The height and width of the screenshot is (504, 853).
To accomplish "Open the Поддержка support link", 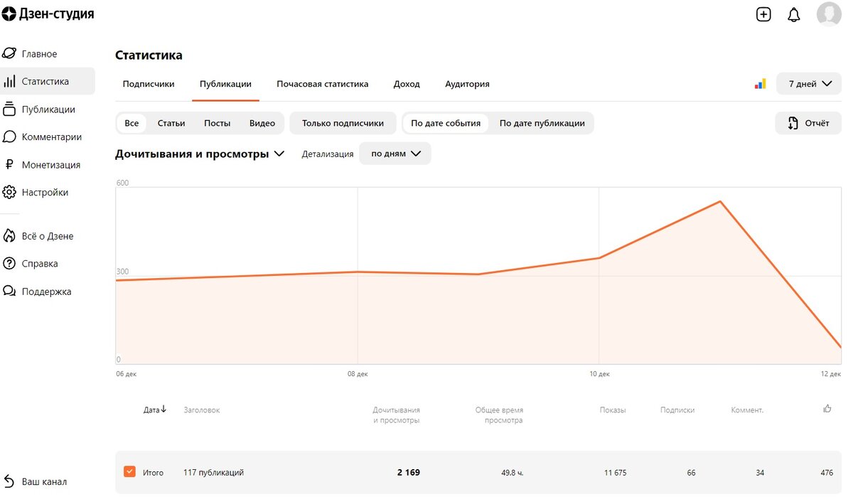I will point(47,291).
